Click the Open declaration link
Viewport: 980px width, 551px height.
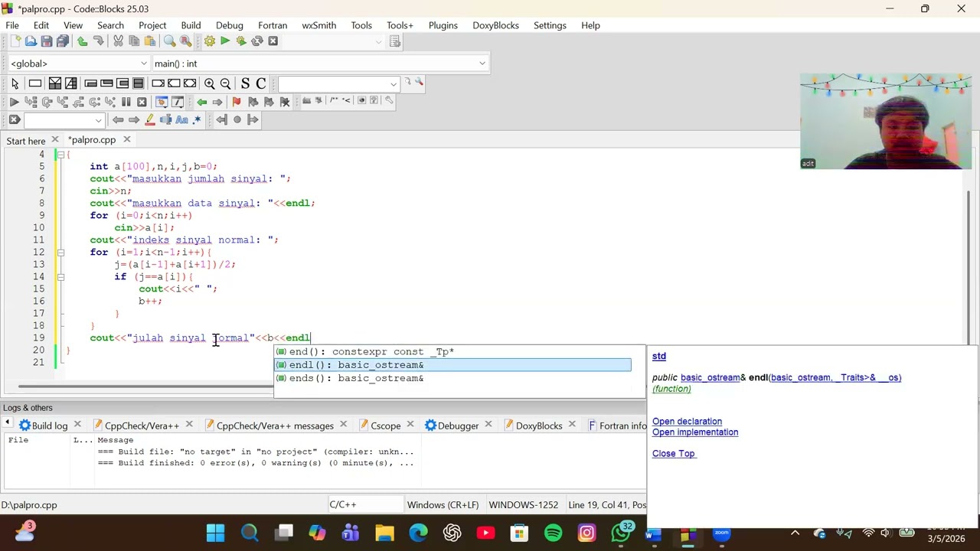tap(687, 422)
